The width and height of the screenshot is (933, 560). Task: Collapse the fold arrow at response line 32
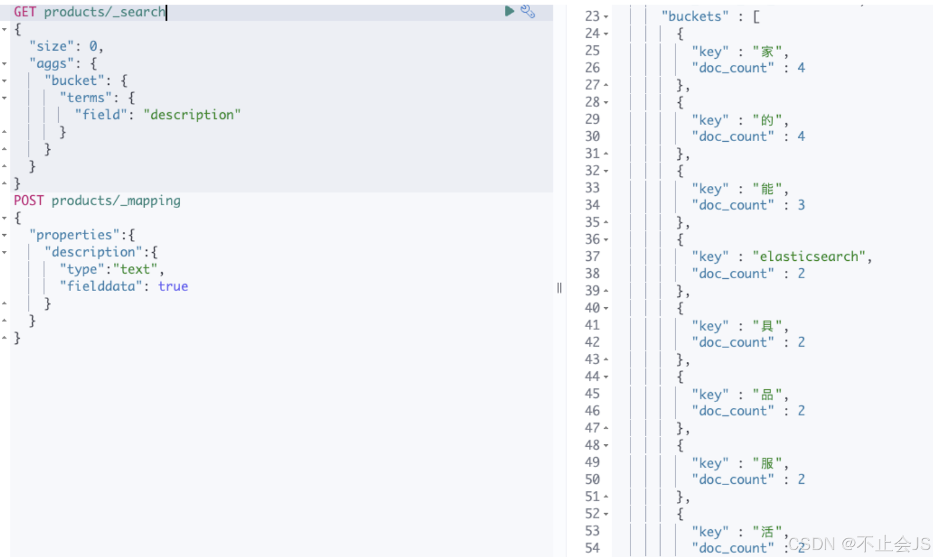606,171
